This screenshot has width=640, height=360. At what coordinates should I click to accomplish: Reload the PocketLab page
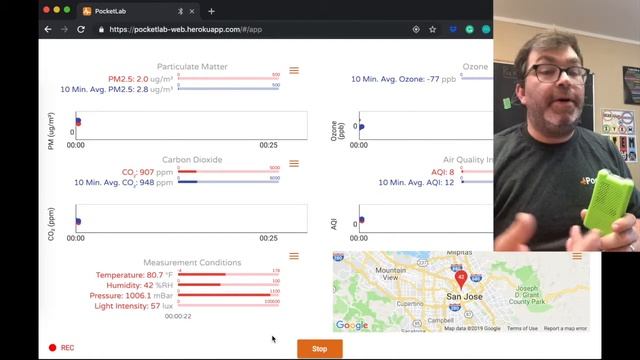click(x=81, y=29)
